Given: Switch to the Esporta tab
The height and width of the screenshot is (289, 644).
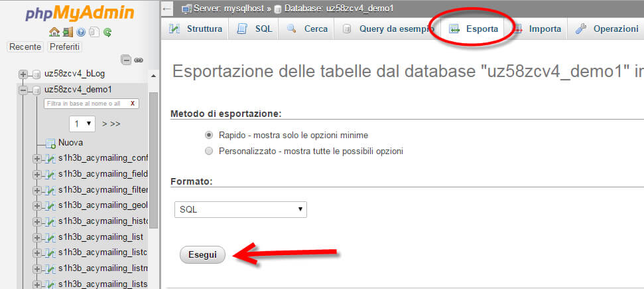Looking at the screenshot, I should click(x=473, y=29).
